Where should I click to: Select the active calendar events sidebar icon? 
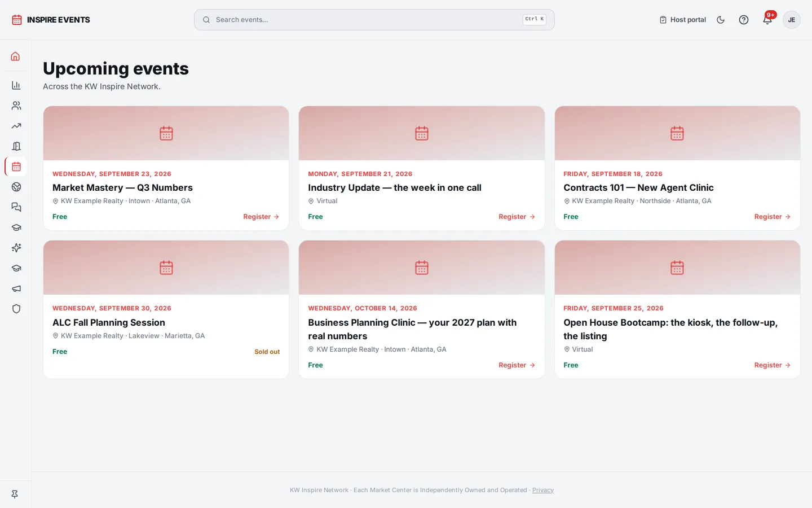tap(16, 167)
